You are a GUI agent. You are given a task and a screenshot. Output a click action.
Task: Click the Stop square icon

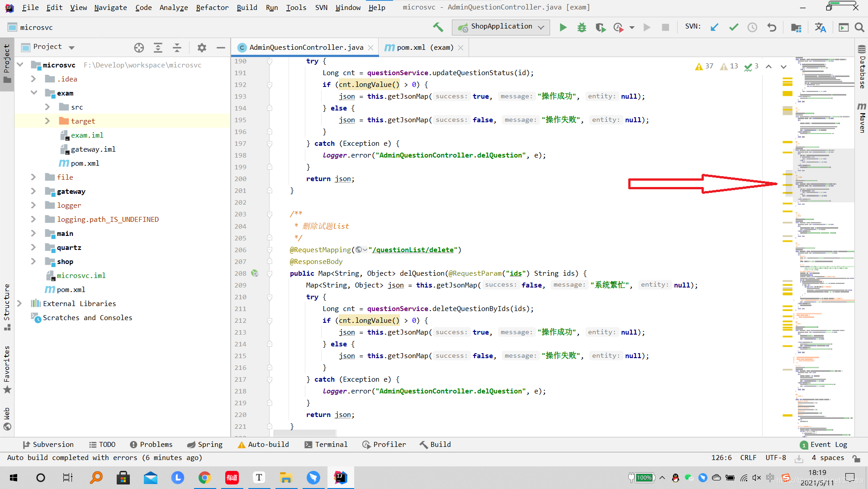tap(665, 28)
